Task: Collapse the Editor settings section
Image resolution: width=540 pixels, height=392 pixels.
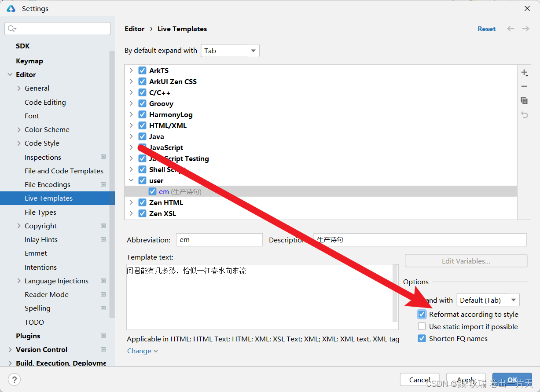Action: pos(10,74)
